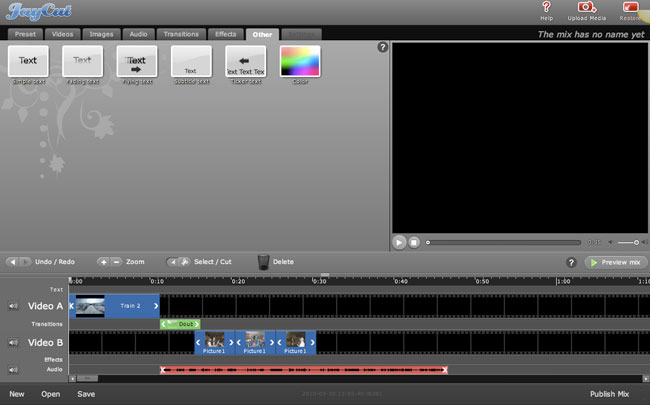This screenshot has height=405, width=650.
Task: Choose the Subtitle text element
Action: click(x=191, y=61)
